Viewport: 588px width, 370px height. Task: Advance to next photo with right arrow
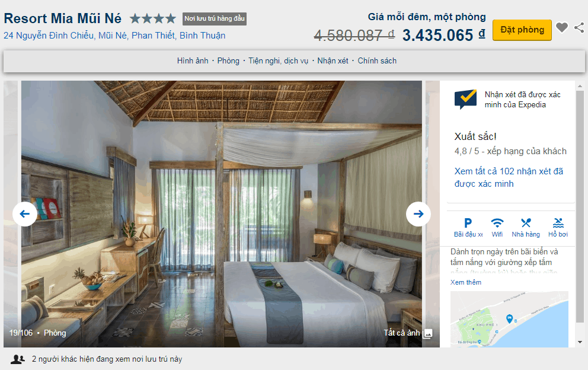point(418,214)
